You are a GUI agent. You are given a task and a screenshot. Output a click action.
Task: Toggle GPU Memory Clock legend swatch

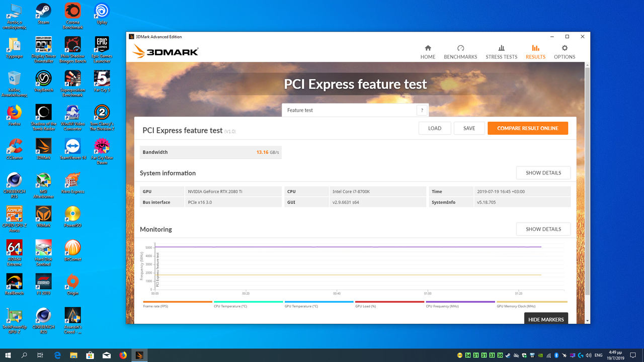[532, 302]
